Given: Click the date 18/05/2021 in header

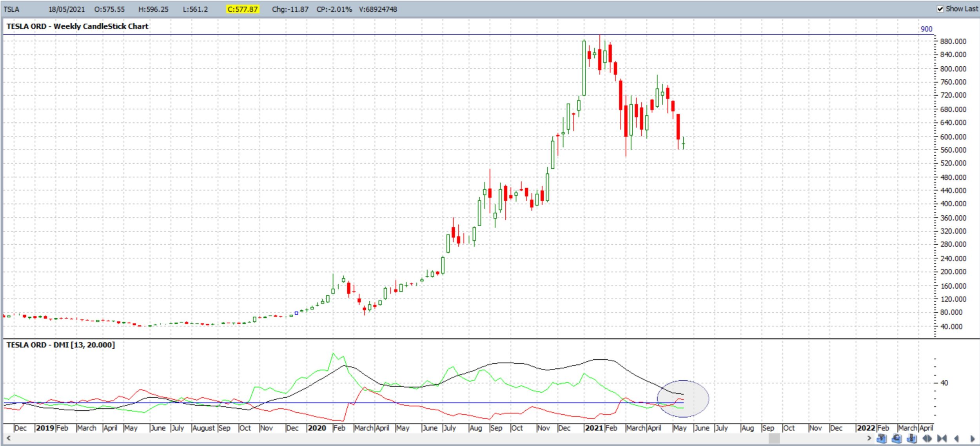Looking at the screenshot, I should click(x=67, y=9).
